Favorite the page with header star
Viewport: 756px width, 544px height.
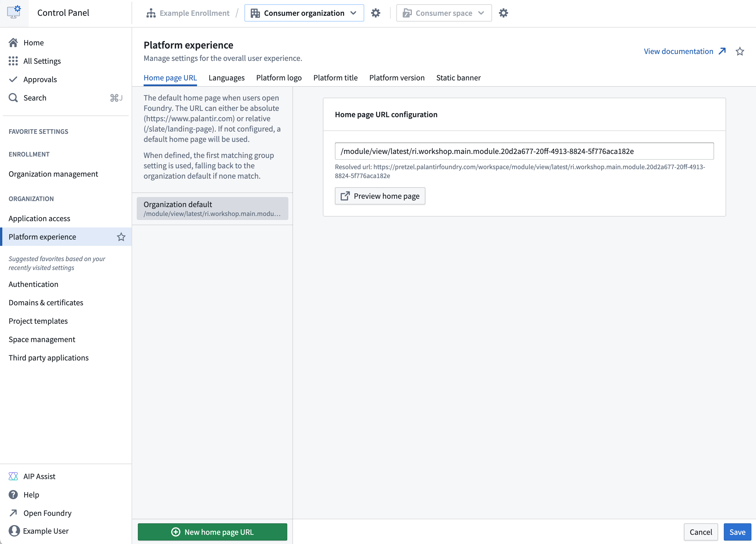tap(740, 51)
